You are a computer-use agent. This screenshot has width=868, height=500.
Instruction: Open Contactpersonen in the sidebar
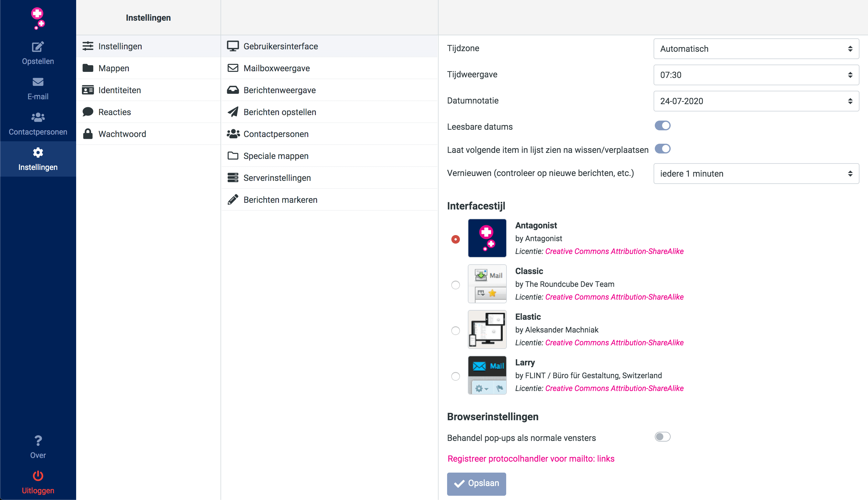[38, 124]
